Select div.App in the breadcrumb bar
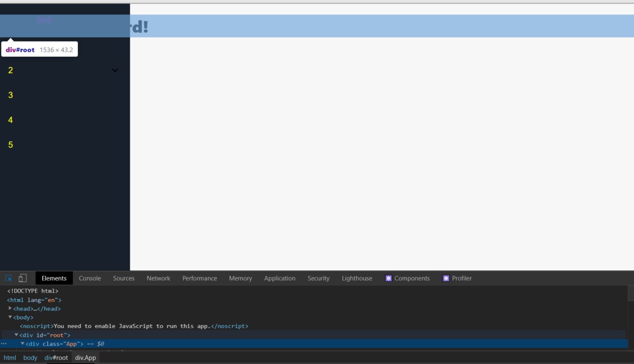The image size is (634, 364). (86, 358)
